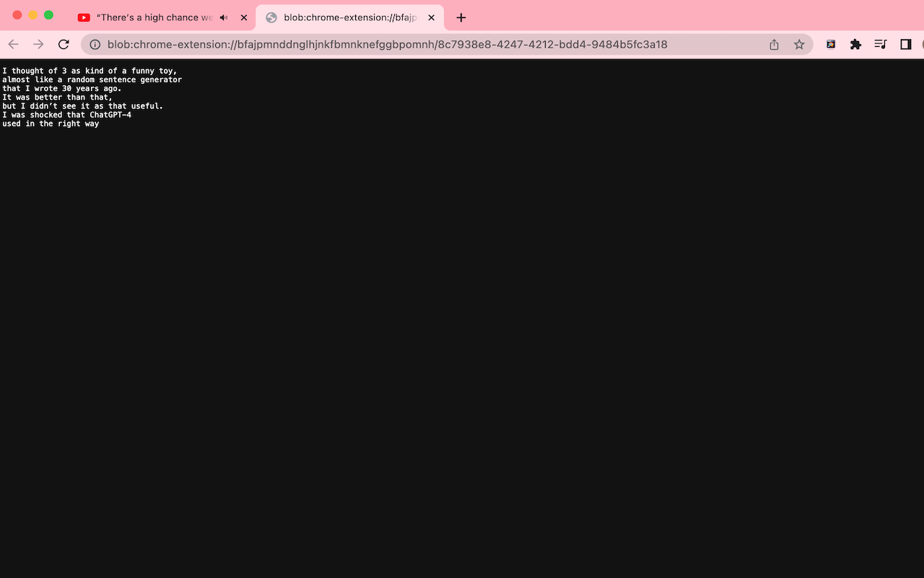This screenshot has width=924, height=578.
Task: Open the Extensions puzzle icon
Action: coord(855,45)
